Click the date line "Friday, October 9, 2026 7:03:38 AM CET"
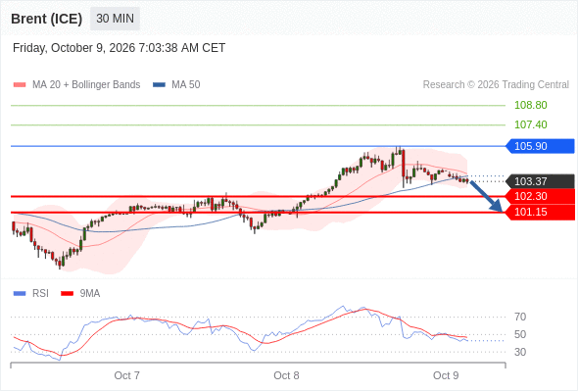 point(119,48)
